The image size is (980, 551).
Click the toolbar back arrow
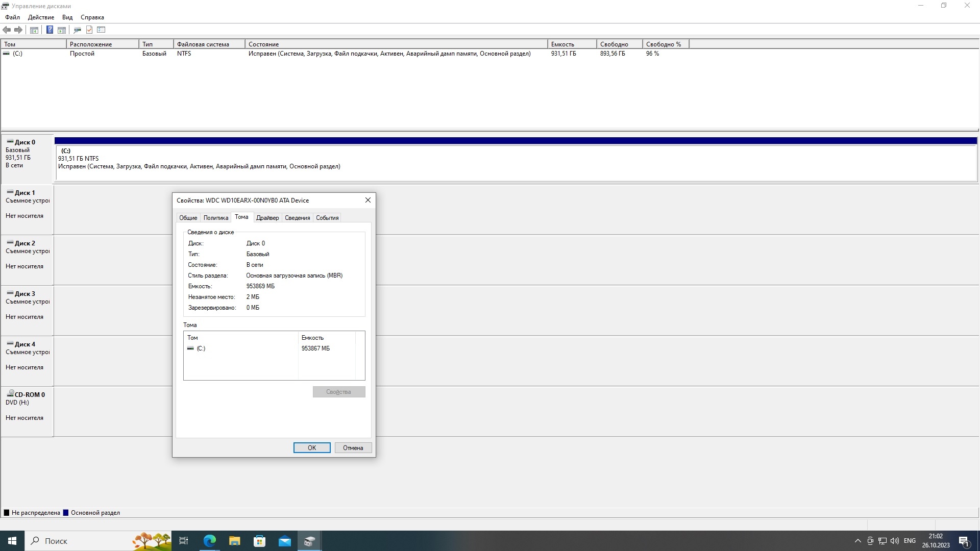[x=7, y=30]
